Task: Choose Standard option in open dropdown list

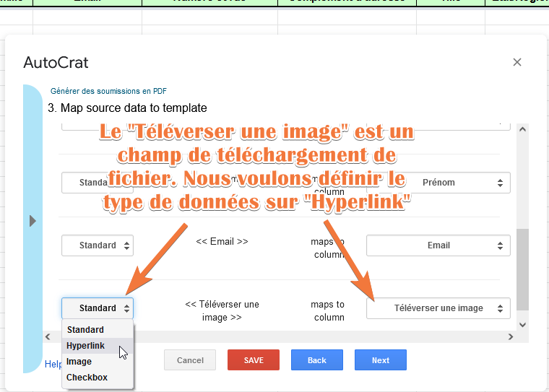Action: pos(98,330)
